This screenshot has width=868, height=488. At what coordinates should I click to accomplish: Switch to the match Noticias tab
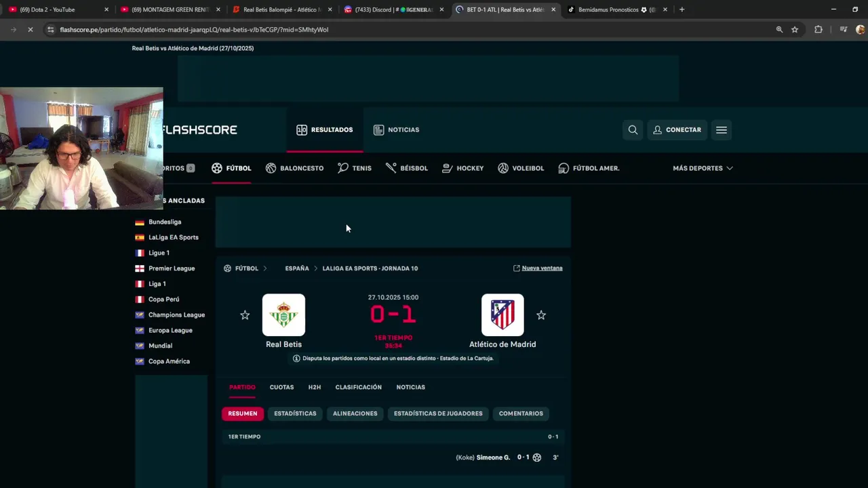coord(411,387)
